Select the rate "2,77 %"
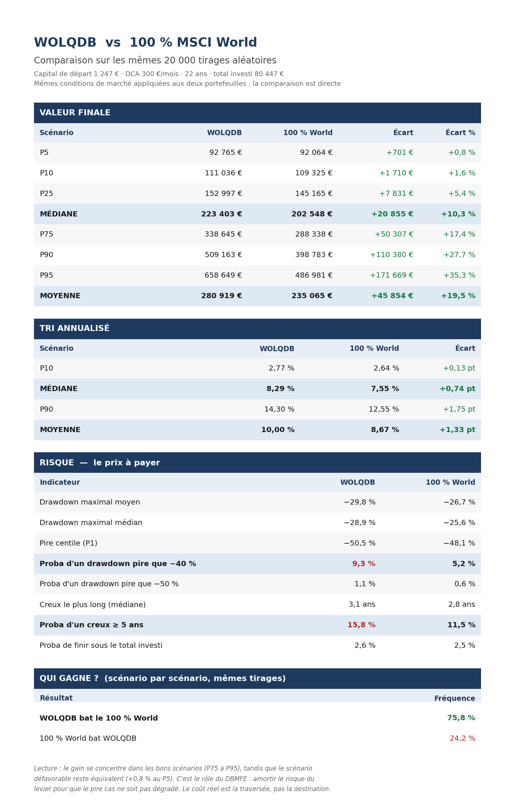515x812 pixels. point(281,368)
